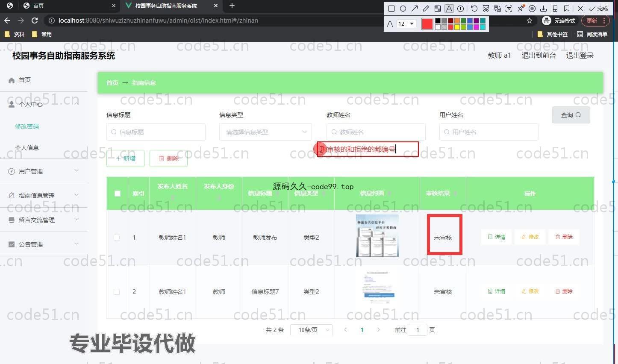
Task: Open row 1 cover image thumbnail
Action: click(x=377, y=236)
